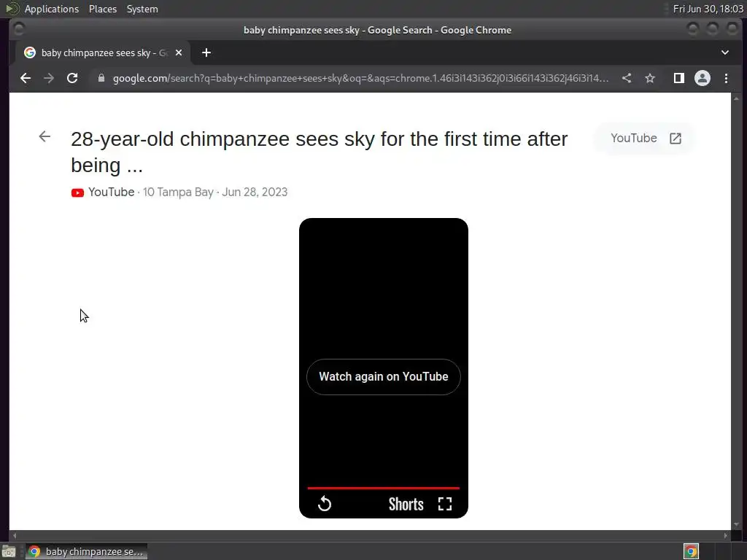Click the lock icon in address bar
Viewport: 747px width, 560px height.
click(x=101, y=78)
